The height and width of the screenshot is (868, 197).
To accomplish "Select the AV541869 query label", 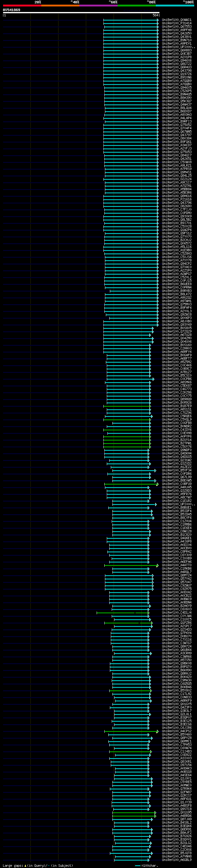I will click(11, 10).
